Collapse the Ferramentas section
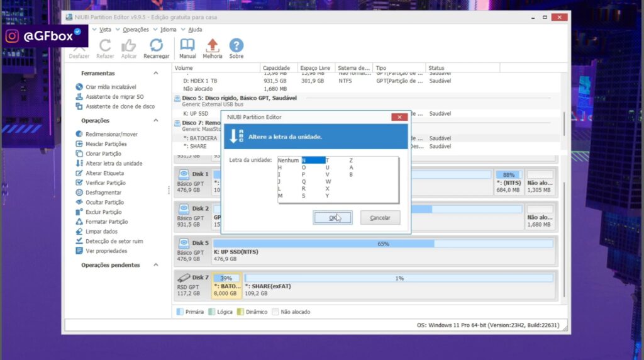This screenshot has width=644, height=360. click(x=156, y=73)
